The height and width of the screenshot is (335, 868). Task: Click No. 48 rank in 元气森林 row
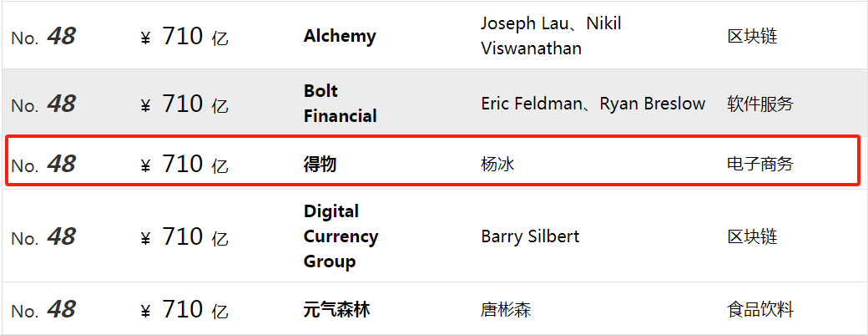pyautogui.click(x=43, y=310)
